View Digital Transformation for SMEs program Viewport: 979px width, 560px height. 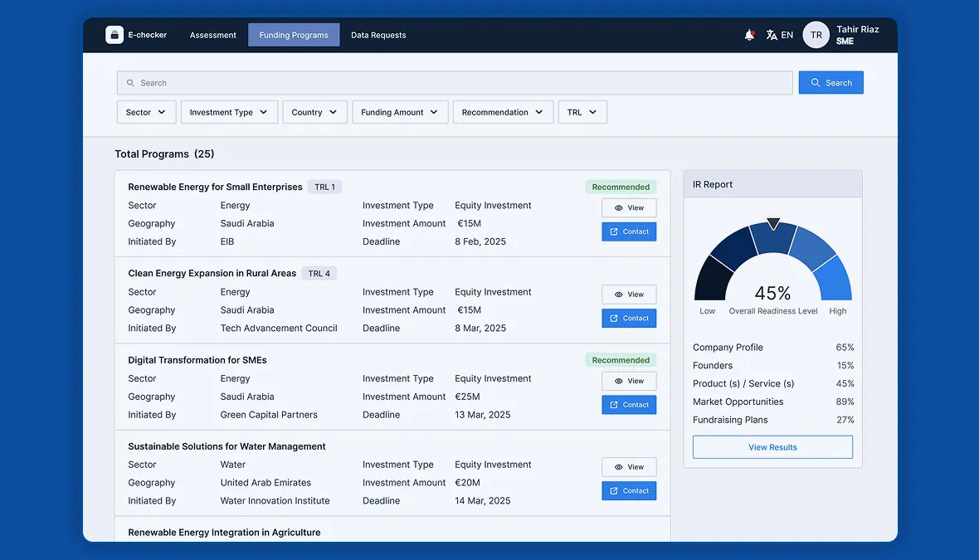(x=629, y=381)
